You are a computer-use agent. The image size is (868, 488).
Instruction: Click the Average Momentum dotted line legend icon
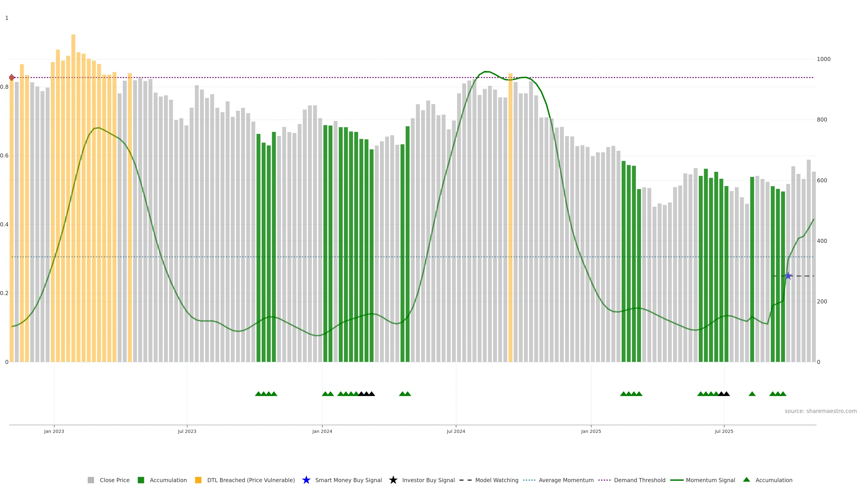[x=529, y=480]
